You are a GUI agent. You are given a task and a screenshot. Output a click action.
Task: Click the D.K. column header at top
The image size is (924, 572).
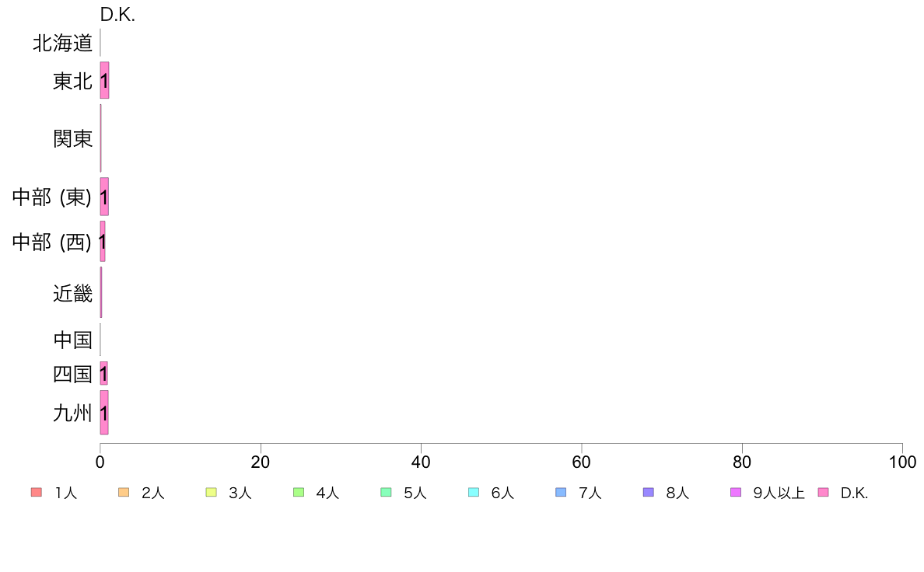117,15
